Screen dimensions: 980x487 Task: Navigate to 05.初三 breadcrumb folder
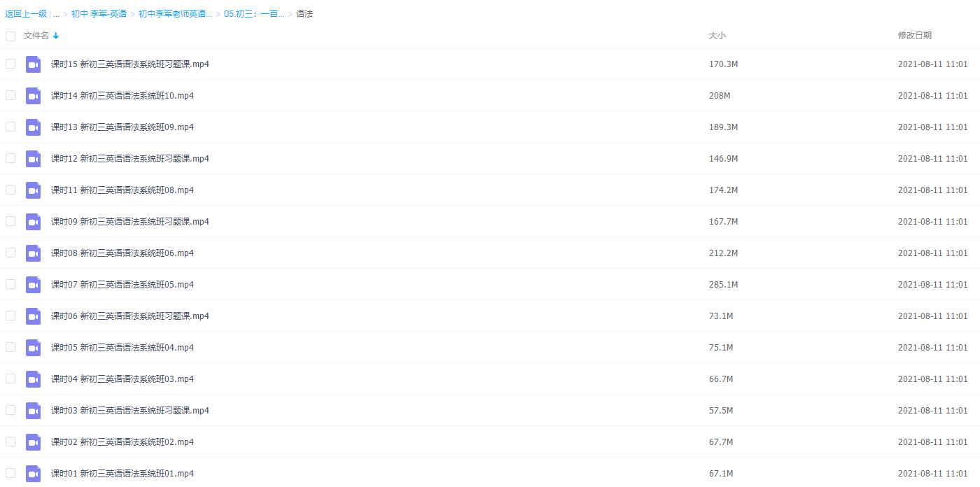[x=253, y=14]
